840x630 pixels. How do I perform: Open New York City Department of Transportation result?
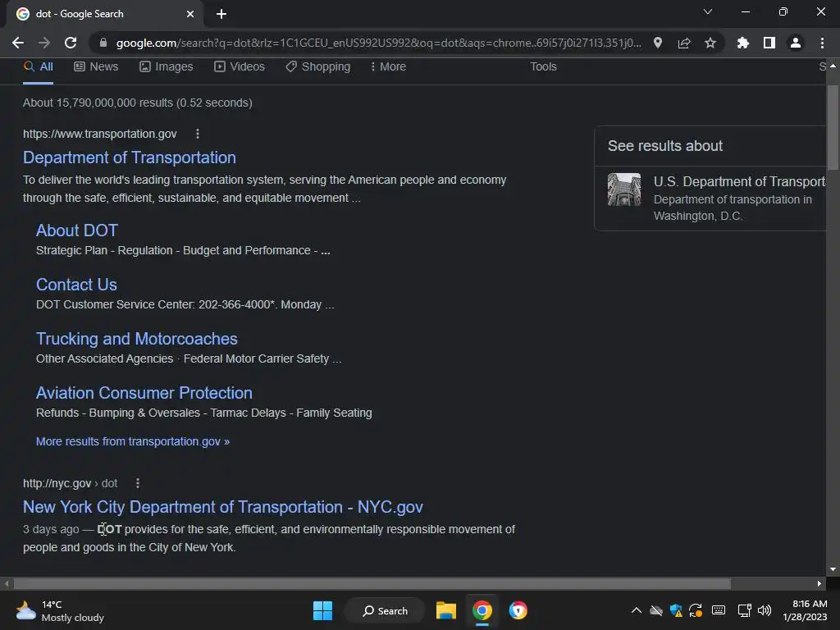tap(223, 507)
